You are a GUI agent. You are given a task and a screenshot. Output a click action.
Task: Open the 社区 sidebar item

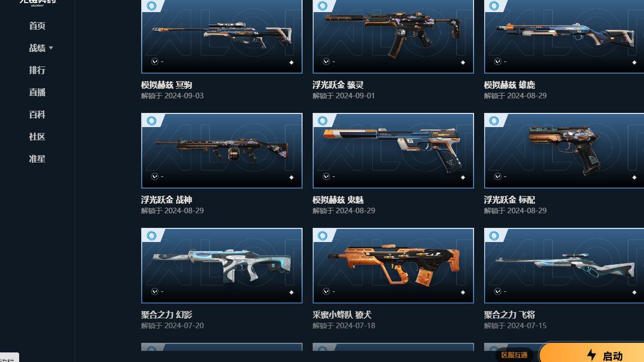point(37,137)
